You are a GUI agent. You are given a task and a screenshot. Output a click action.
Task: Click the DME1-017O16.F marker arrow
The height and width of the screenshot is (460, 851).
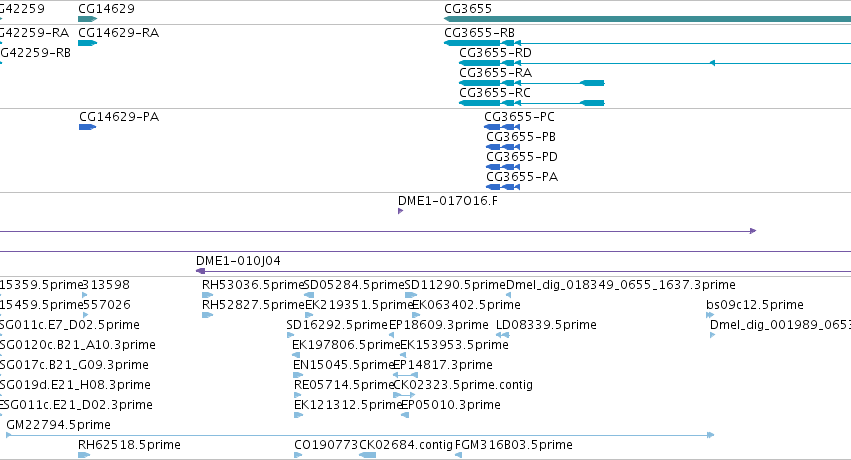pos(401,211)
